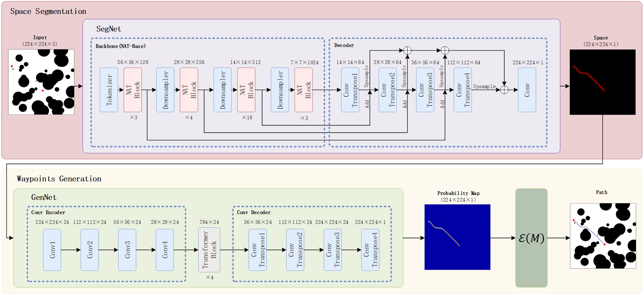Click the E(M) extraction block
The width and height of the screenshot is (644, 295).
tap(531, 238)
